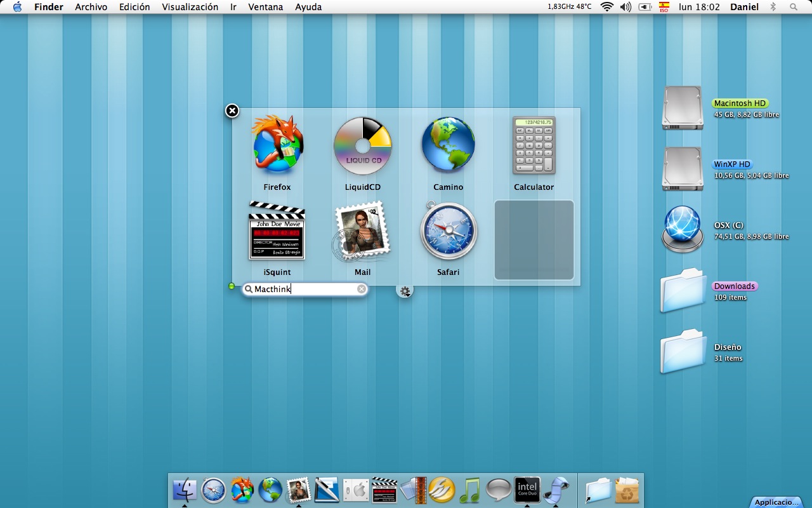Open the Ayuda menu
812x508 pixels.
pyautogui.click(x=308, y=7)
